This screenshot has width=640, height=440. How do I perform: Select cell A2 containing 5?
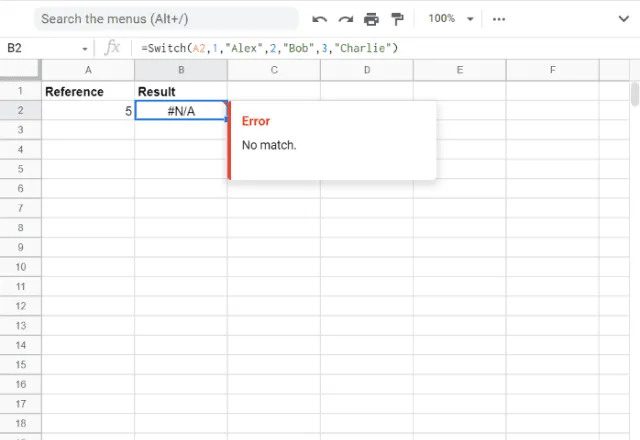(88, 111)
